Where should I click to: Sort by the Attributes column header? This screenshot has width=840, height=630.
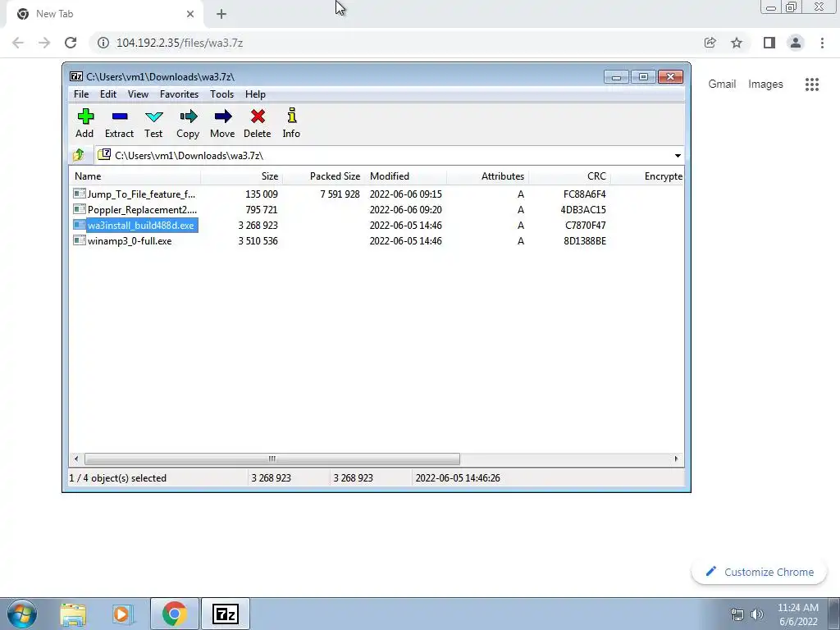tap(487, 176)
